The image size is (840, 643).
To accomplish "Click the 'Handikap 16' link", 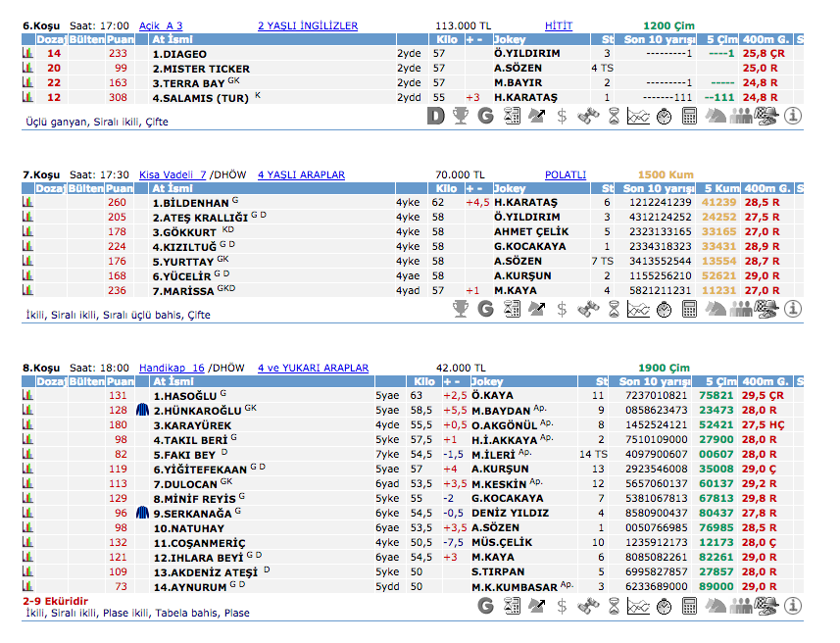I will coord(172,368).
